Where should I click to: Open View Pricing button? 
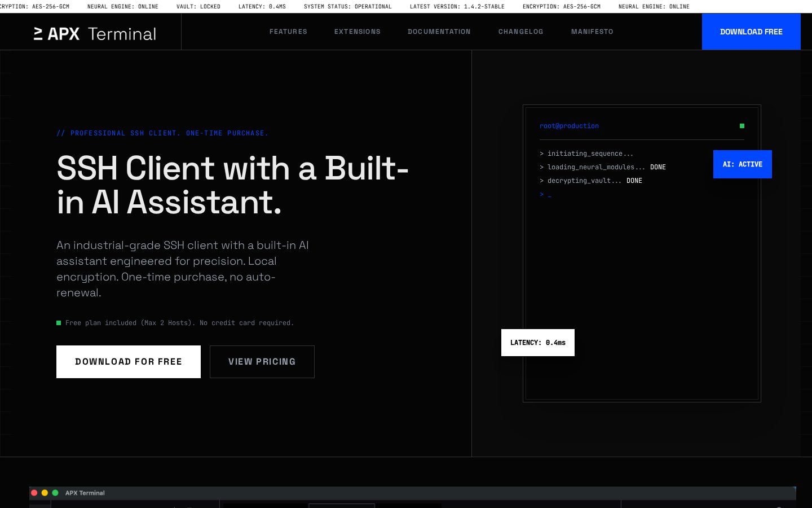point(262,362)
